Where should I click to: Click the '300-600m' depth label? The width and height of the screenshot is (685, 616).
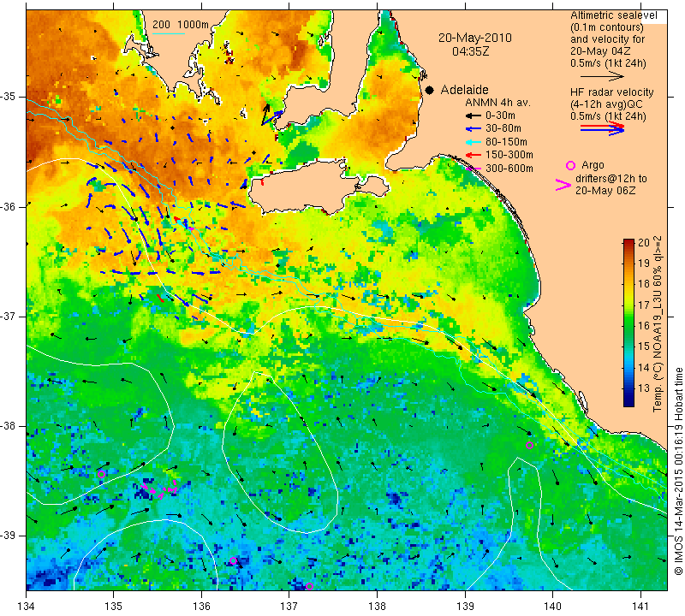coord(509,169)
